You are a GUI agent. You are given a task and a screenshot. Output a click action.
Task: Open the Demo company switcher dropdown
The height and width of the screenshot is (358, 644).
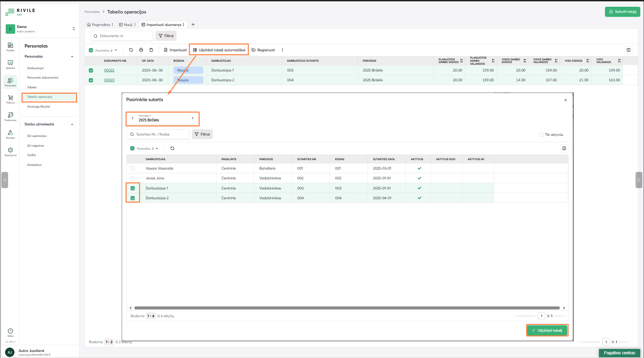(74, 29)
